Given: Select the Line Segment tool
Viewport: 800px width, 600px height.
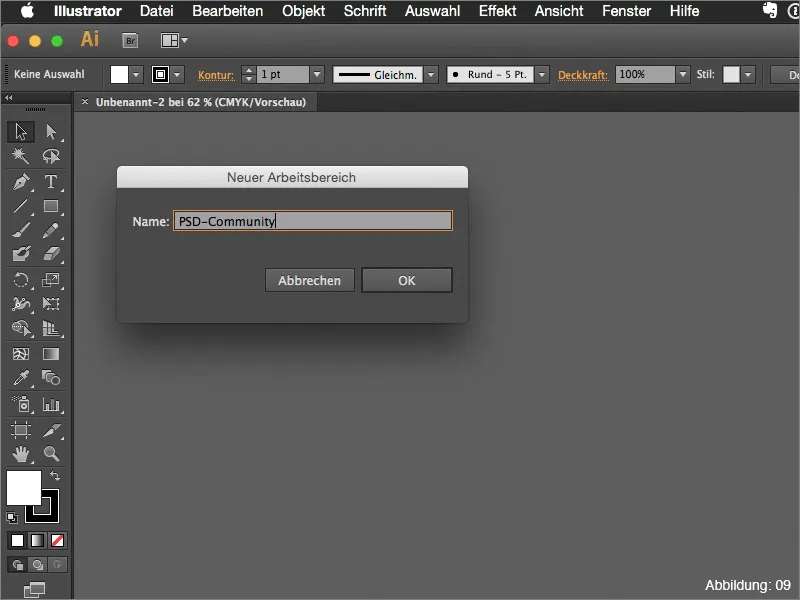Looking at the screenshot, I should (21, 206).
